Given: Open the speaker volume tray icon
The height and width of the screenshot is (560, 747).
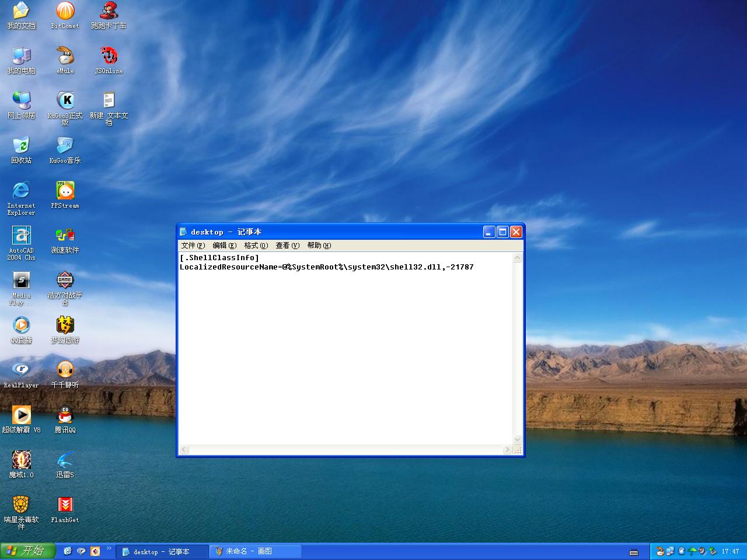Looking at the screenshot, I should coord(703,551).
